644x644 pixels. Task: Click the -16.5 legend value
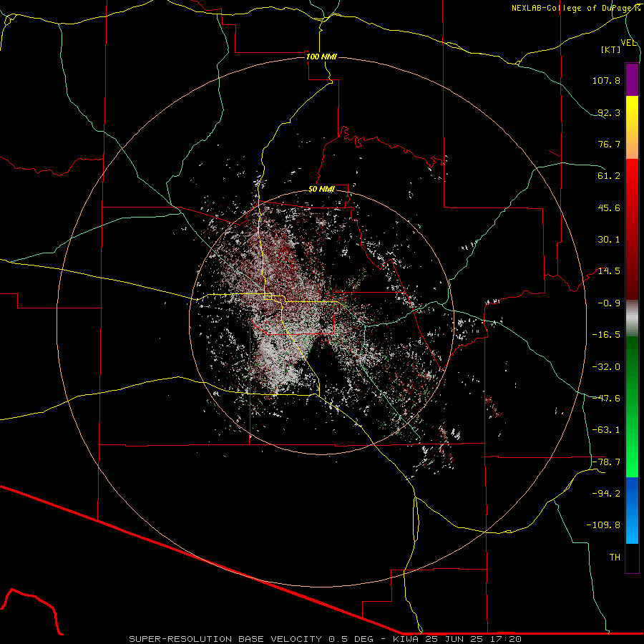[x=606, y=335]
